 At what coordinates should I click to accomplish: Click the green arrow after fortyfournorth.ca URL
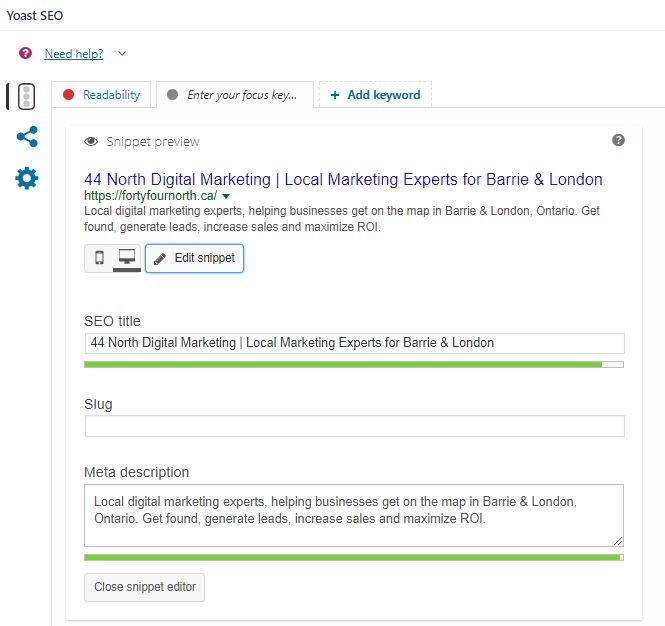tap(226, 196)
